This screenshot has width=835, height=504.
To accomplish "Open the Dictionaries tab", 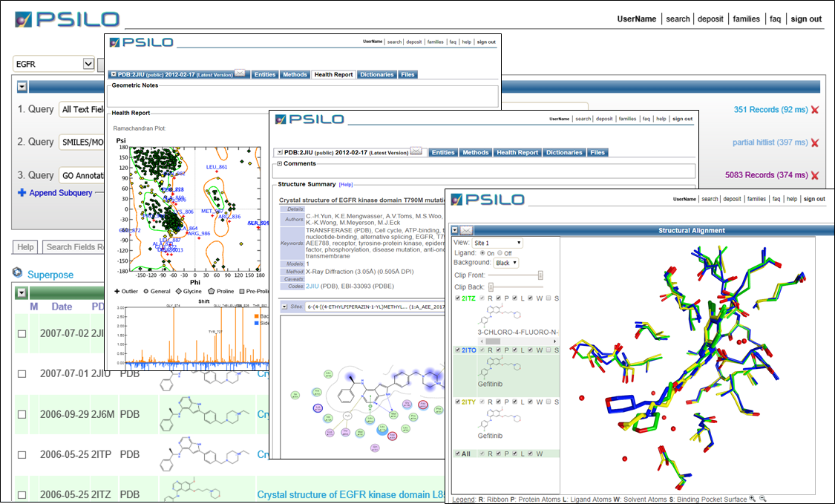I will [x=564, y=152].
